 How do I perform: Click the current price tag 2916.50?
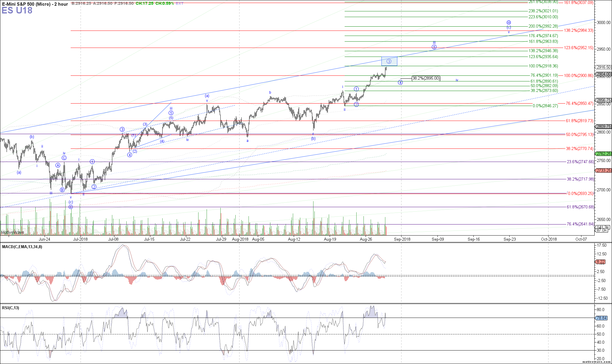(x=604, y=67)
